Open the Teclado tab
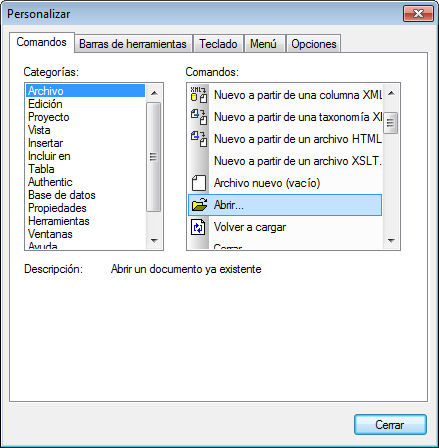439x448 pixels. pos(218,44)
